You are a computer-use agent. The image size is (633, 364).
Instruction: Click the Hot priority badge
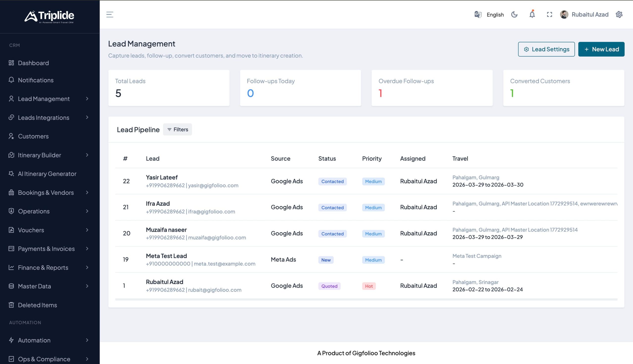[369, 286]
